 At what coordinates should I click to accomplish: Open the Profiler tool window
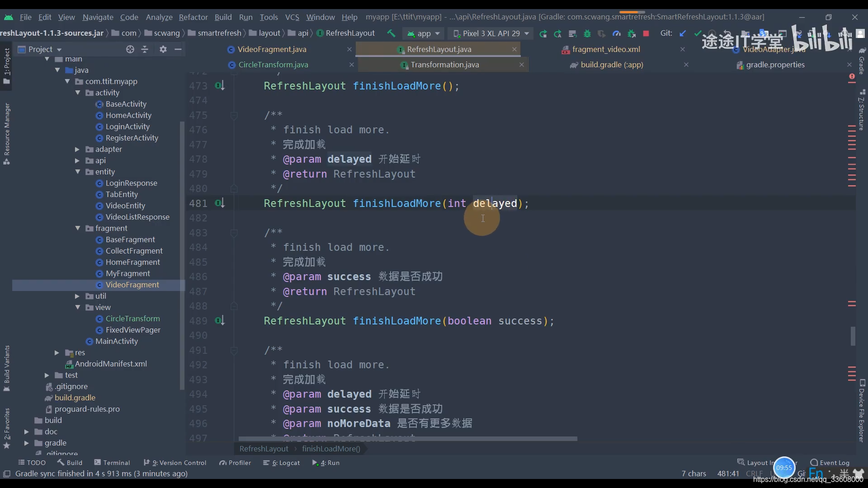[x=235, y=463]
